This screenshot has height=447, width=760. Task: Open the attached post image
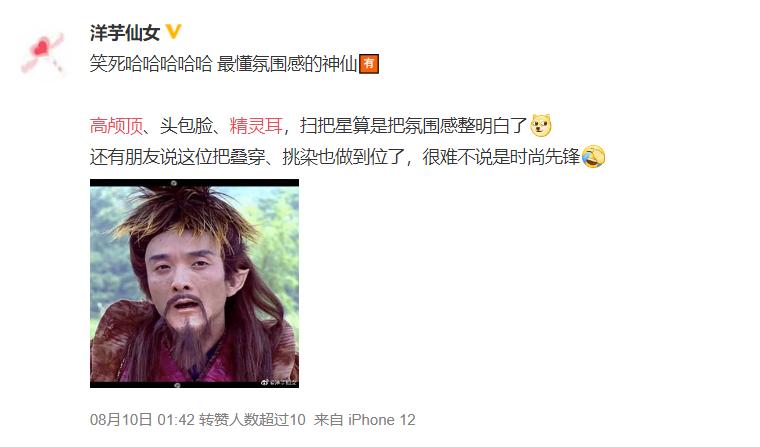coord(194,283)
